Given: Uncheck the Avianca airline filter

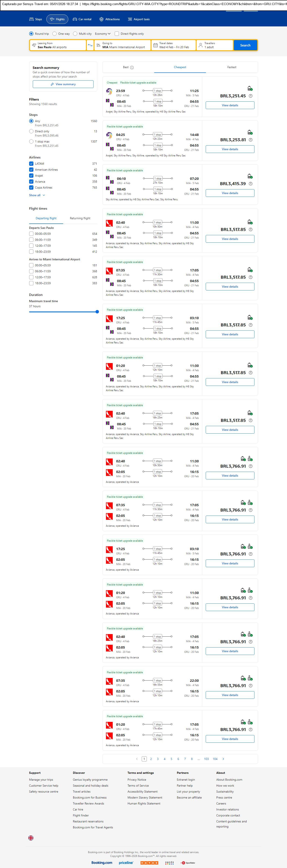Looking at the screenshot, I should 31,182.
